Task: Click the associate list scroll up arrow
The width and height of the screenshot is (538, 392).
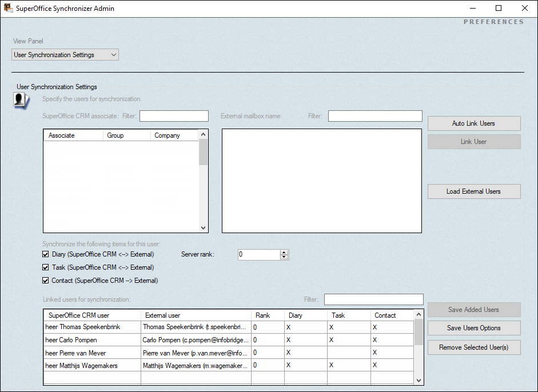Action: [x=203, y=134]
